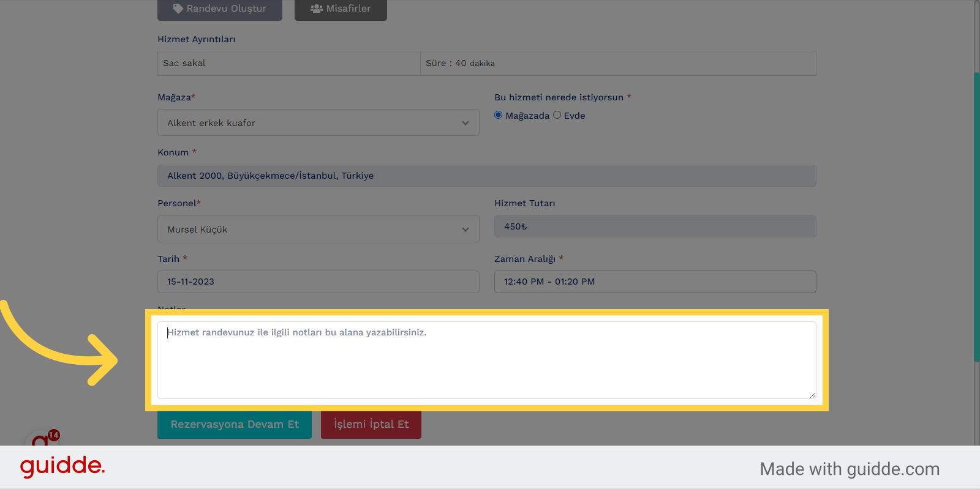
Task: Click the Rezervasyona Devam Et button
Action: [x=235, y=425]
